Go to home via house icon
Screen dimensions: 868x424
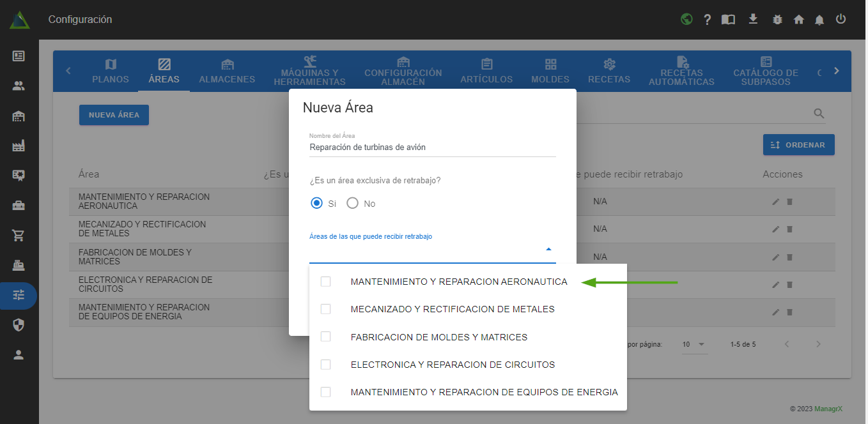click(798, 20)
